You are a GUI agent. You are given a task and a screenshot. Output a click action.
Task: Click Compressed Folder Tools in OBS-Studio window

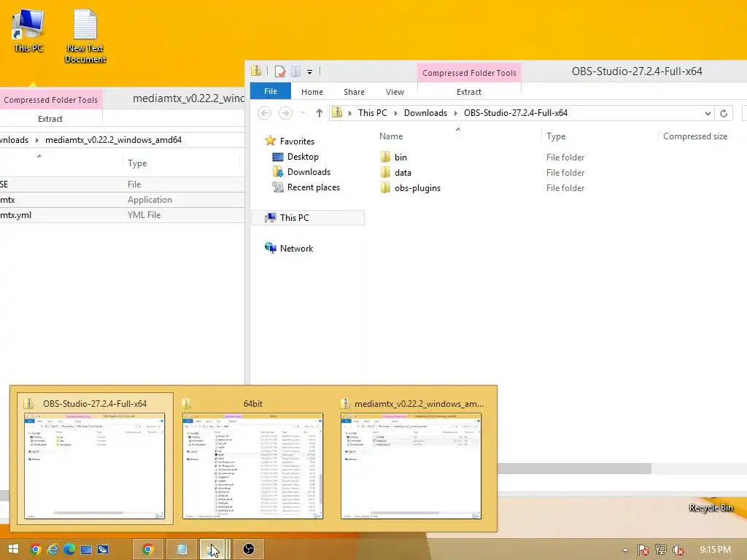click(469, 73)
